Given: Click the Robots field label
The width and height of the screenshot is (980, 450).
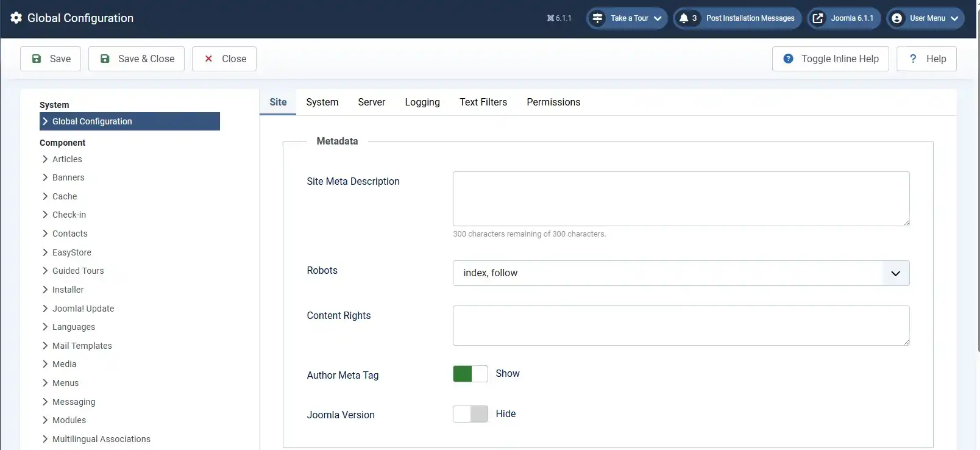Looking at the screenshot, I should [x=322, y=270].
